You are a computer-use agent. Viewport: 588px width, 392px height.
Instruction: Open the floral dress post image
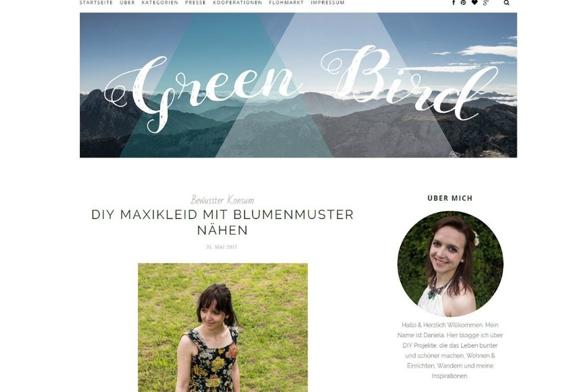(223, 328)
